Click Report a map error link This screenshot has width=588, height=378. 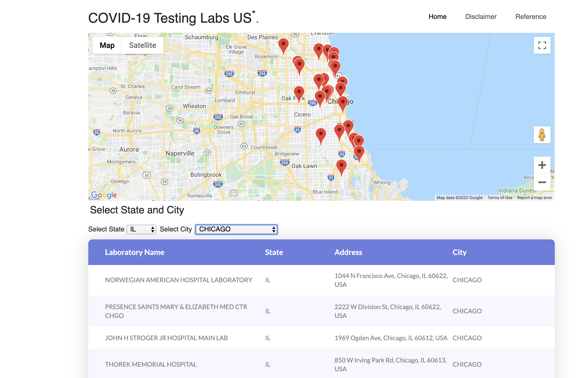(534, 198)
